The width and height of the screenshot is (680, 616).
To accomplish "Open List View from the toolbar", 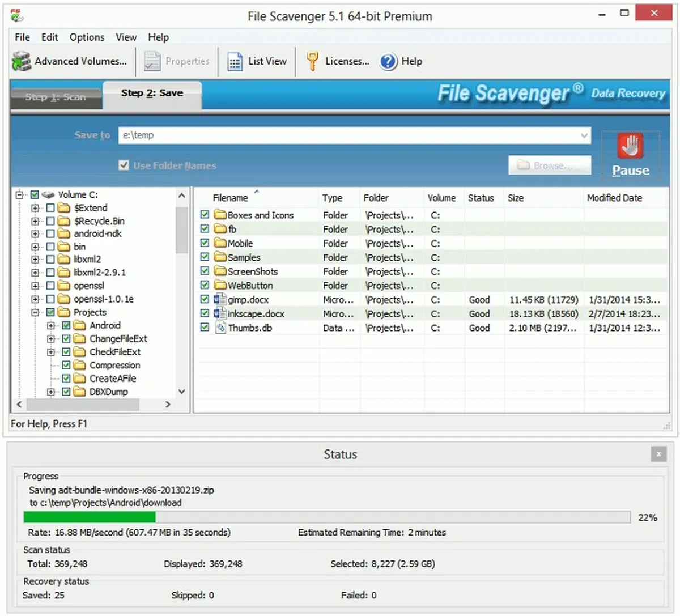I will 235,61.
